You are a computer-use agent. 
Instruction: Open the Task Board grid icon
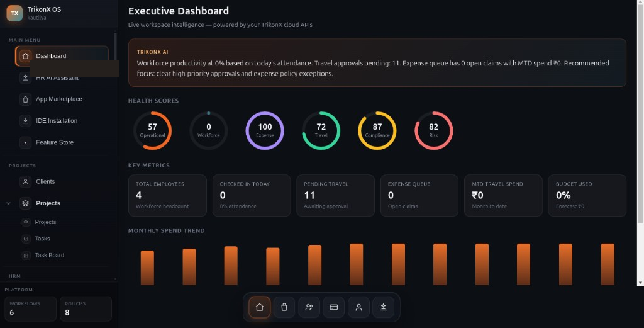pyautogui.click(x=26, y=255)
